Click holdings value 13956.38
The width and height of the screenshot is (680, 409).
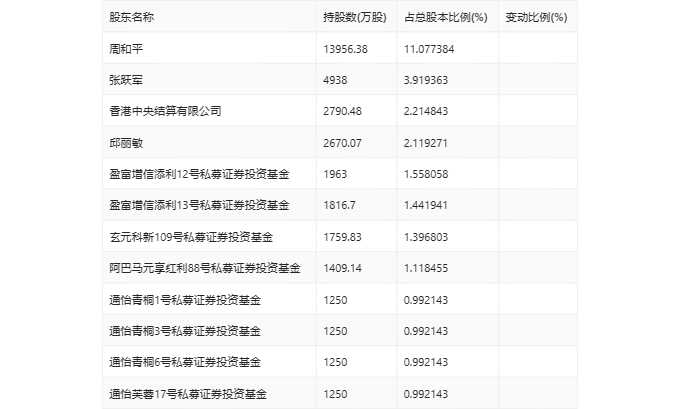(345, 49)
